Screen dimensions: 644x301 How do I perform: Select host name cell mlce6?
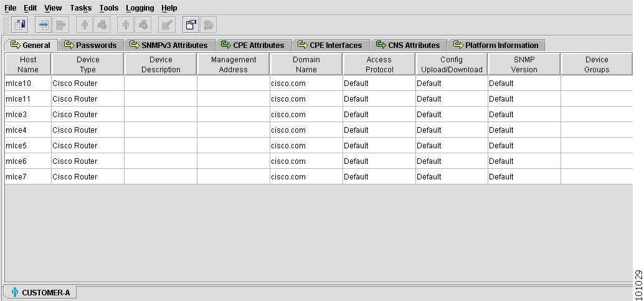28,161
